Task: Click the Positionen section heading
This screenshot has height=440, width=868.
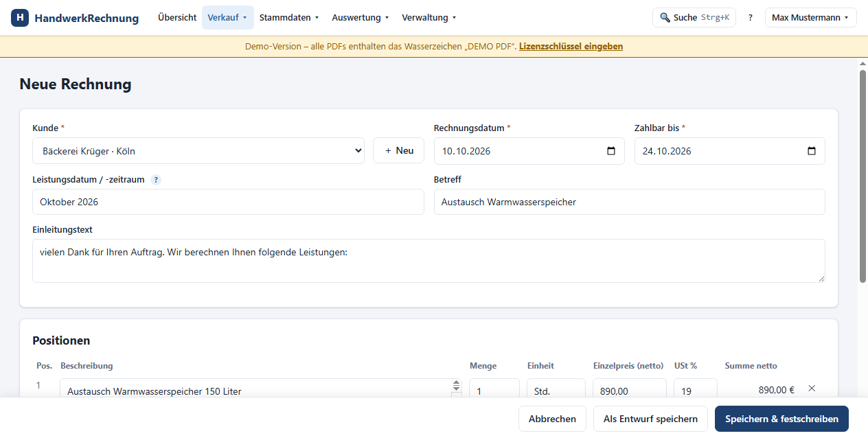Action: 61,340
